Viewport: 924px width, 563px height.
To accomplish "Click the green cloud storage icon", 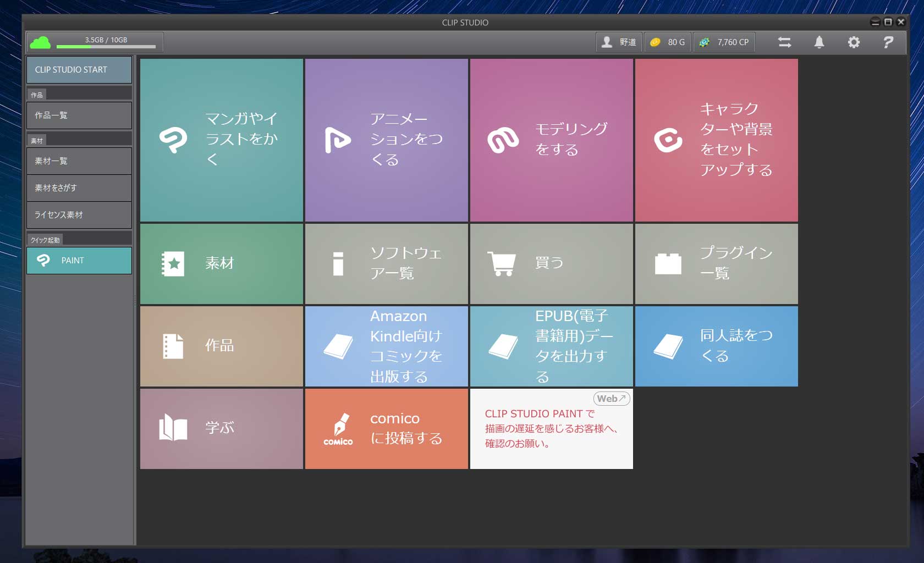I will 40,42.
